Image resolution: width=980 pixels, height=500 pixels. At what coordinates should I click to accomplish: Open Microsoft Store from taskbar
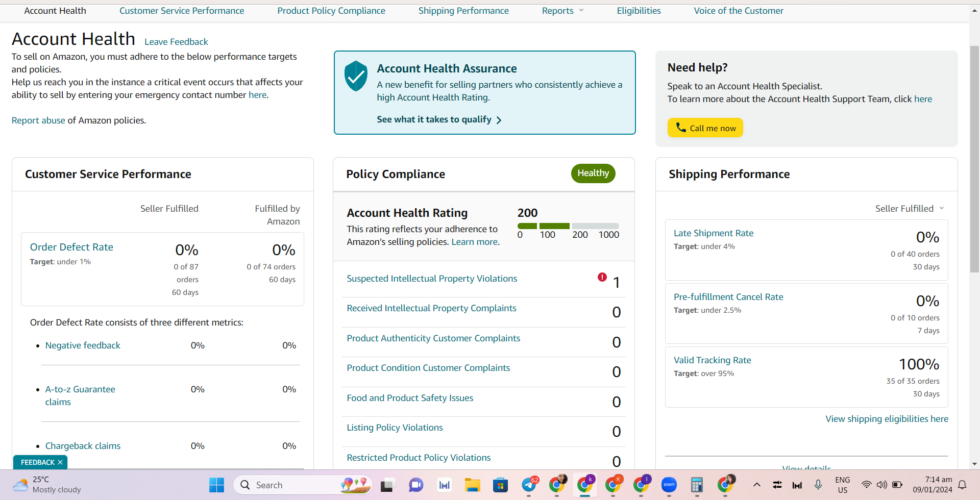point(500,485)
